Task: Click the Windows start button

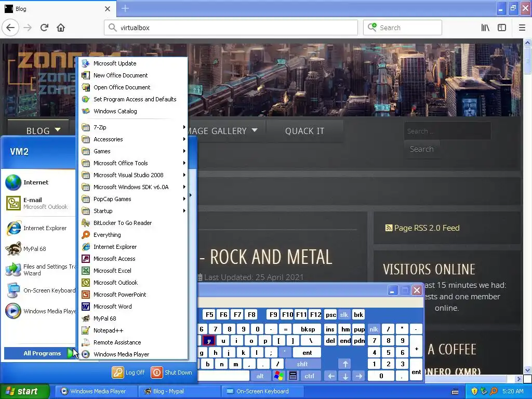Action: pyautogui.click(x=24, y=391)
